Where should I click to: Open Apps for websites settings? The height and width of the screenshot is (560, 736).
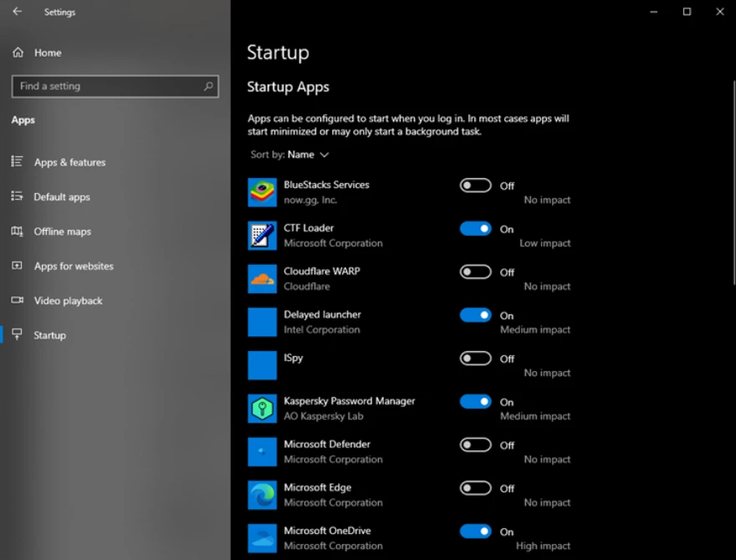coord(75,266)
